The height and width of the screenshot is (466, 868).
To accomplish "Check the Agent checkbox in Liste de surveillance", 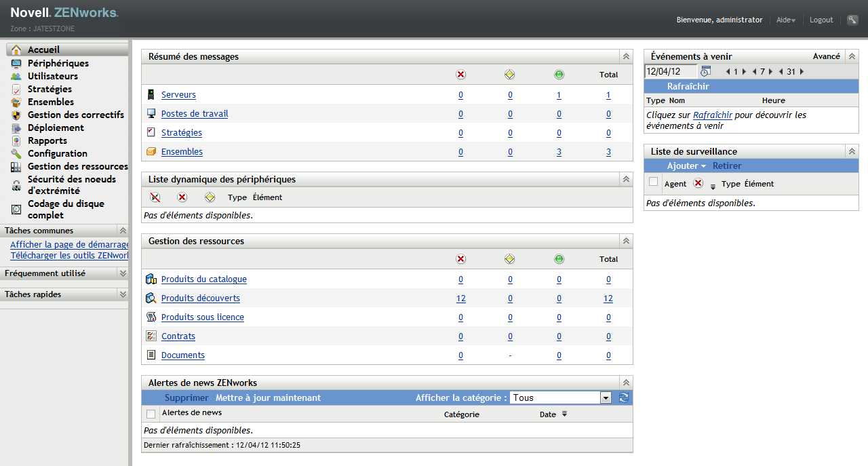I will (653, 183).
